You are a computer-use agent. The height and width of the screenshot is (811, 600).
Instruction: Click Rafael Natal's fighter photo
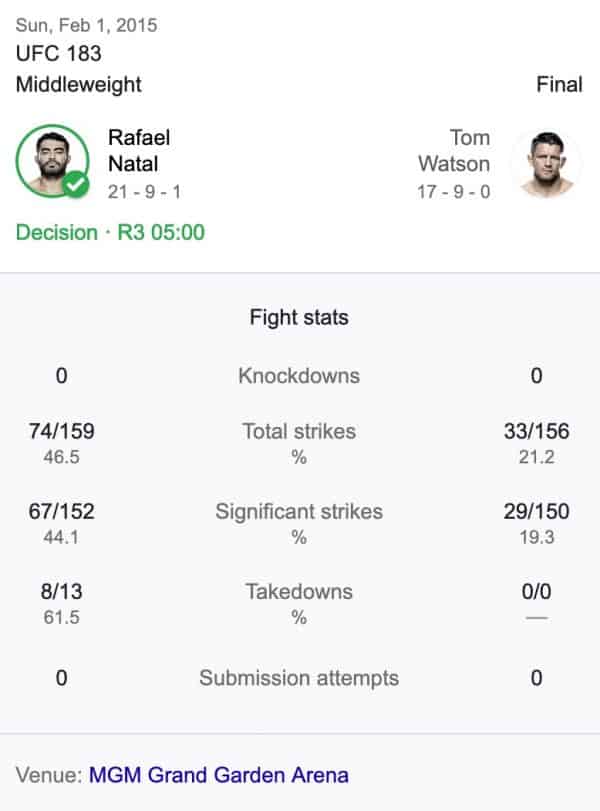click(52, 161)
